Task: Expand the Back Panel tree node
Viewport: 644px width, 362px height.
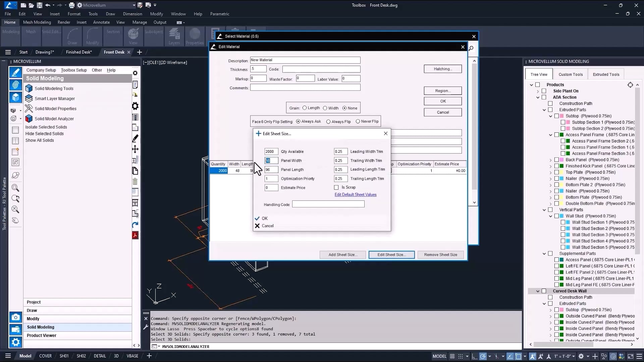Action: (550, 160)
